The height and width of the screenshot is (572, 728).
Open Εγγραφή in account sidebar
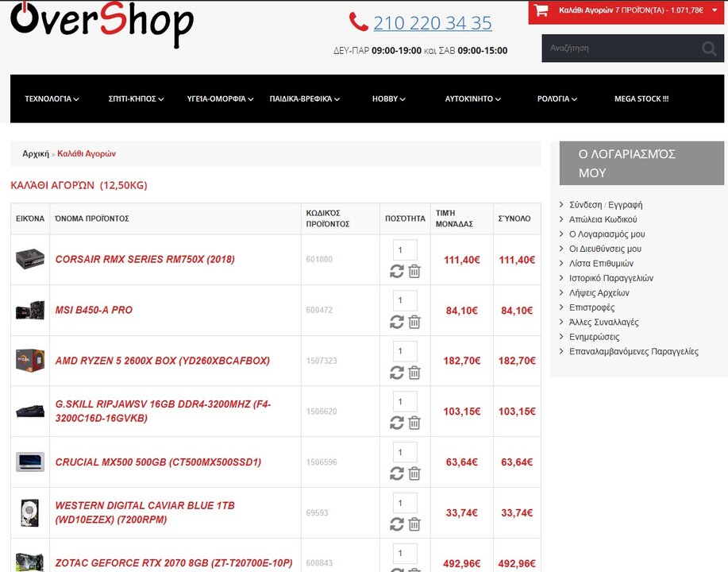[626, 205]
